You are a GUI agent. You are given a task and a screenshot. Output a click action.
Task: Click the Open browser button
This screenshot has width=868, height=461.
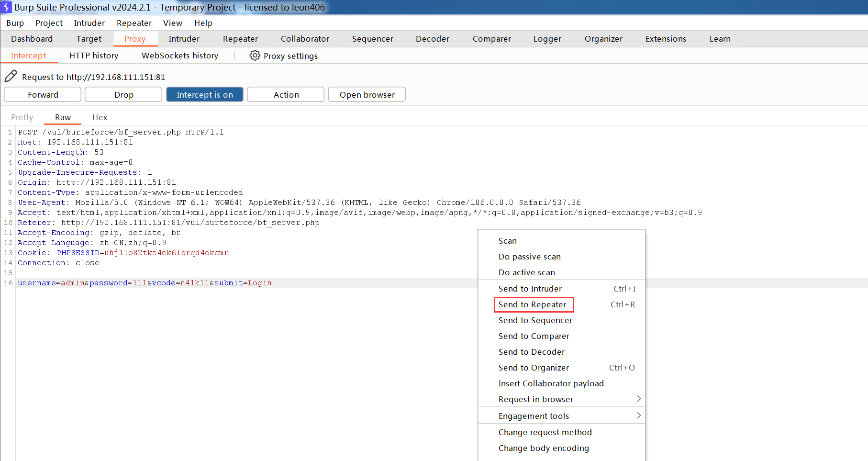pyautogui.click(x=367, y=95)
